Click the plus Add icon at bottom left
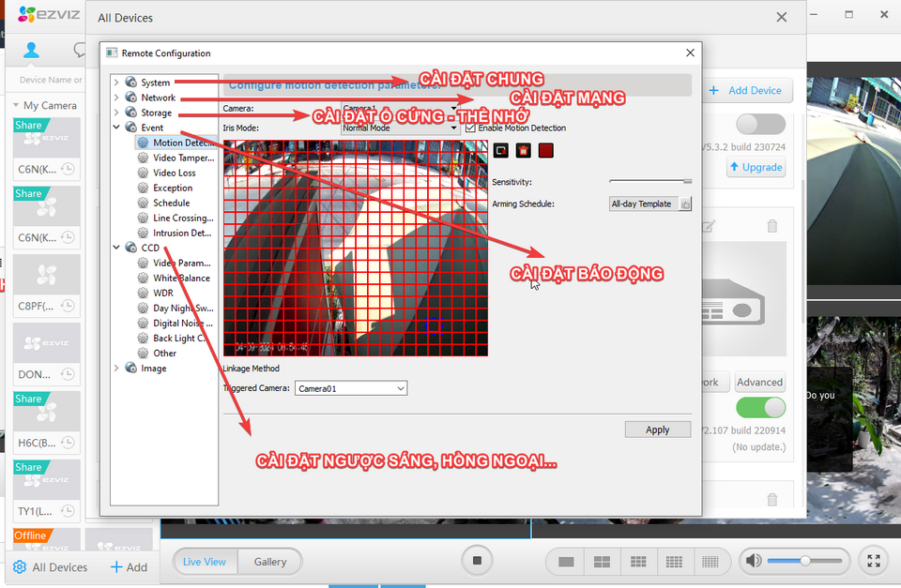901x588 pixels. click(x=116, y=566)
